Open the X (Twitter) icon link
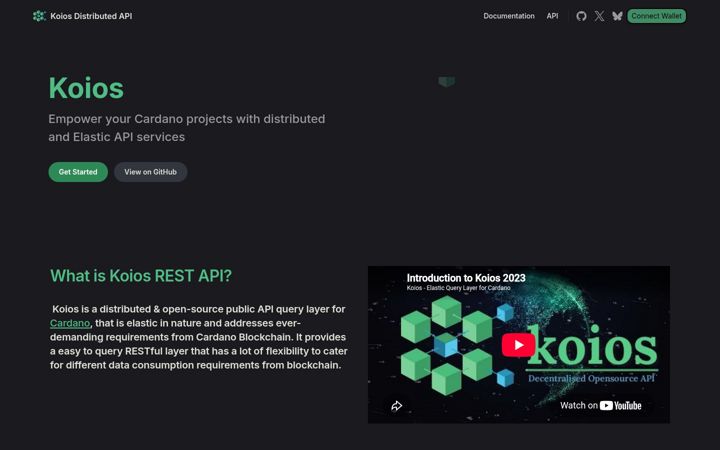Screen dimensions: 720x450 click(x=599, y=16)
